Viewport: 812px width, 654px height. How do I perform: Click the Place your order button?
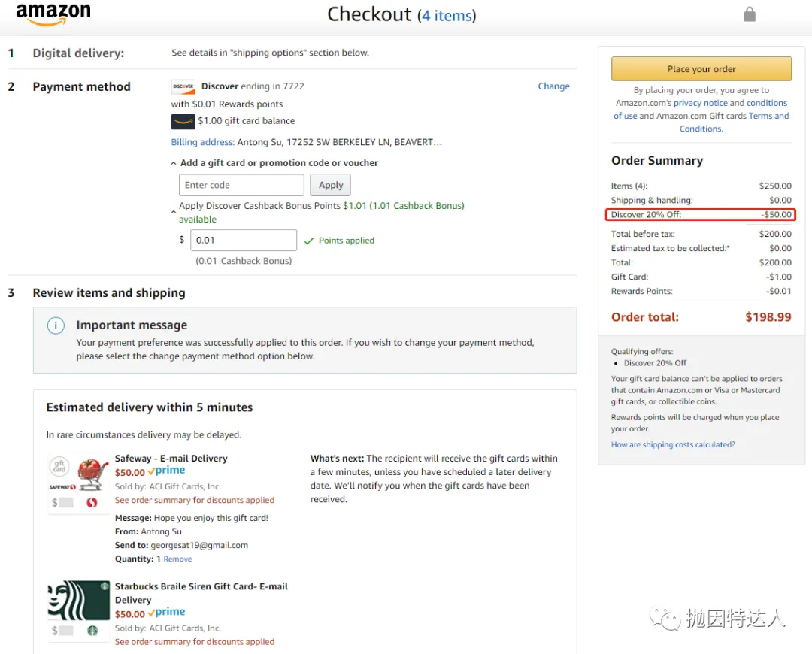[x=701, y=69]
